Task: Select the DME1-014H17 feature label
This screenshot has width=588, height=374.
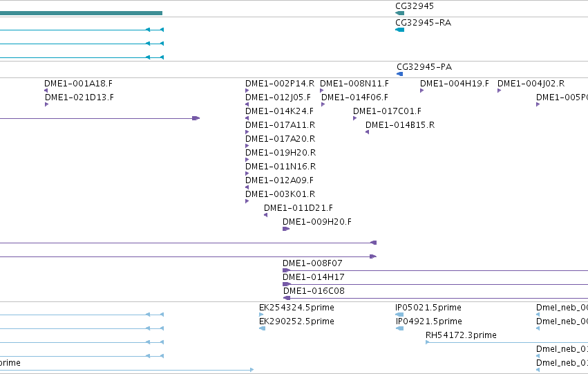Action: coord(314,277)
